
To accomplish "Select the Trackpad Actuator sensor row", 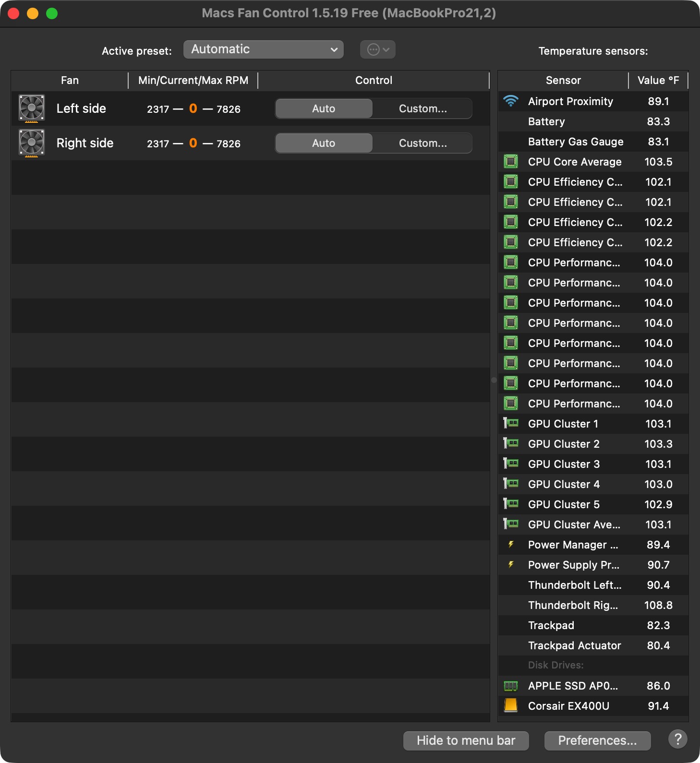I will [x=593, y=645].
